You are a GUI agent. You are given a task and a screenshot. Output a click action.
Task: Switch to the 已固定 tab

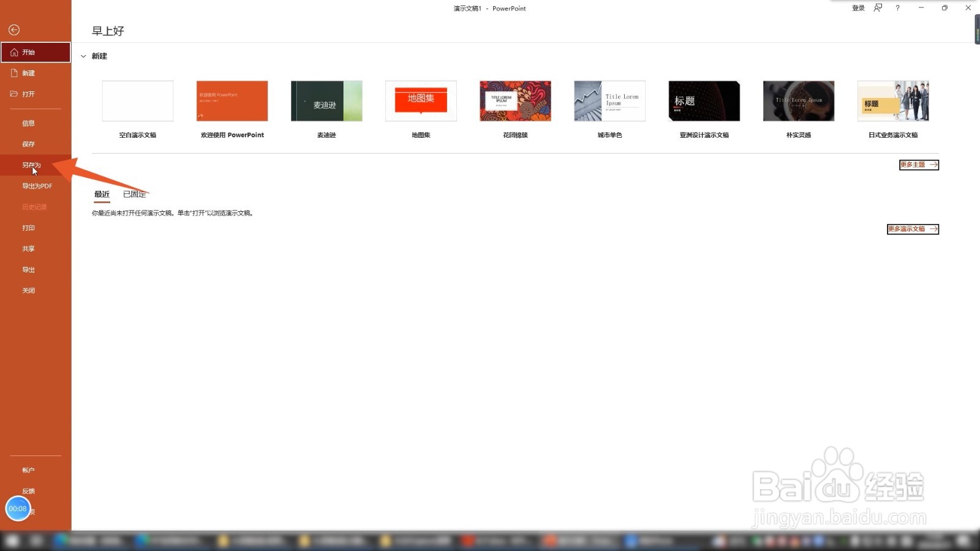coord(134,194)
